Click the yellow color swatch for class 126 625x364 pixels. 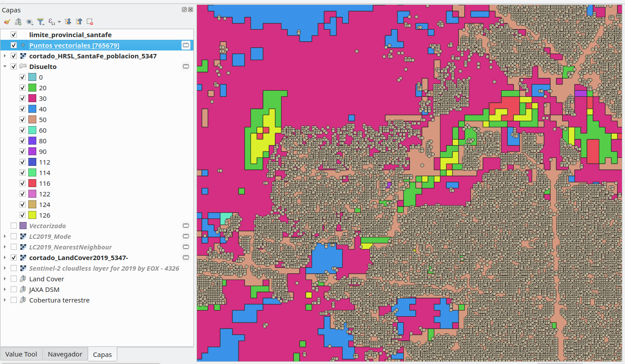coord(32,215)
